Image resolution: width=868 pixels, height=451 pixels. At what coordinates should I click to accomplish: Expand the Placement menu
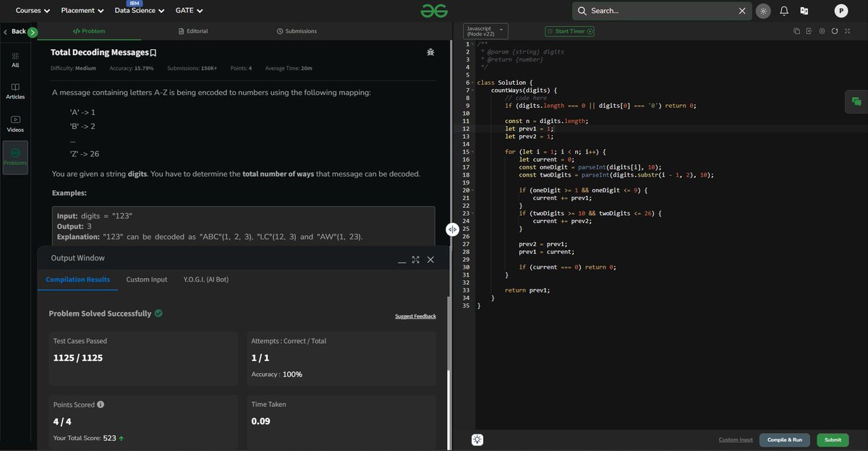pos(82,11)
